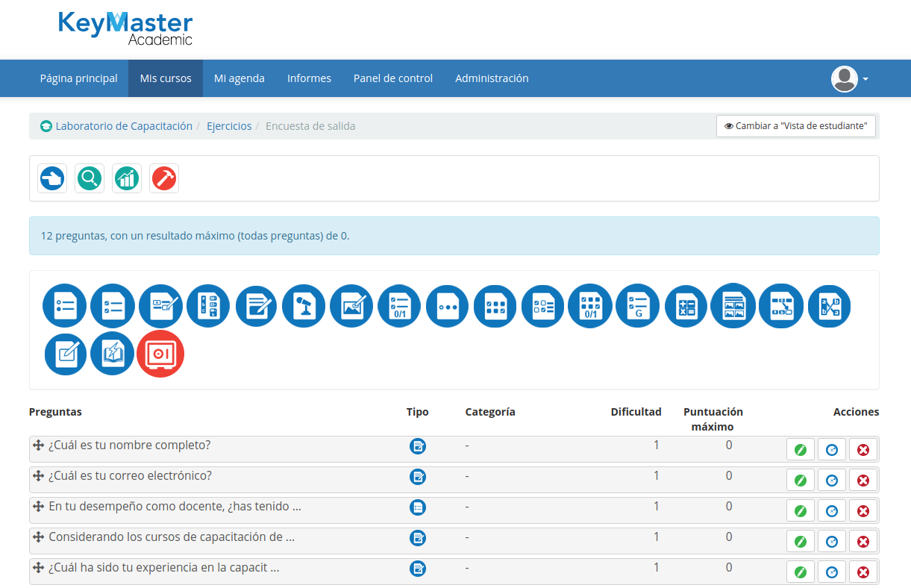Screen dimensions: 911x588
Task: Add the global multiple answer 'G' question
Action: 638,306
